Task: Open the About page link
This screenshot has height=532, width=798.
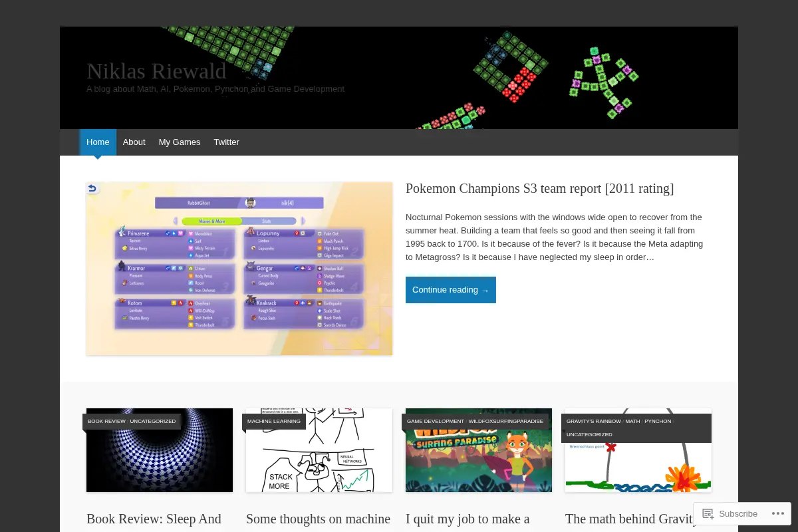Action: (134, 142)
